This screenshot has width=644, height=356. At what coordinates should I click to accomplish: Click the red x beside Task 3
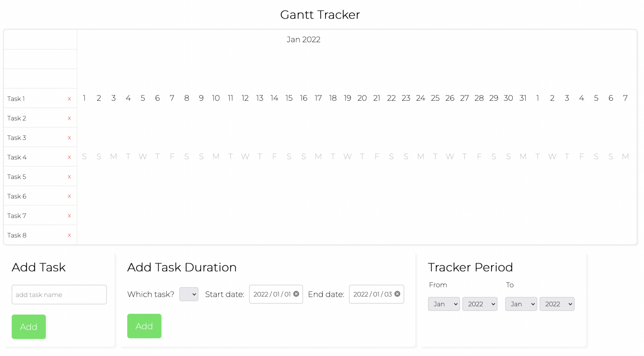[69, 138]
